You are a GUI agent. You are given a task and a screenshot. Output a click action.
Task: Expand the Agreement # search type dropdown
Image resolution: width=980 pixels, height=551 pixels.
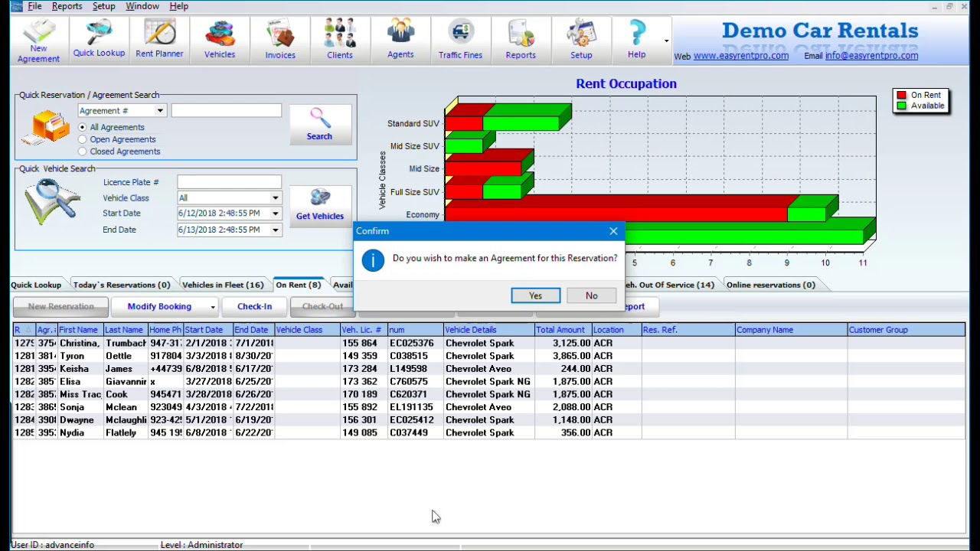click(160, 111)
